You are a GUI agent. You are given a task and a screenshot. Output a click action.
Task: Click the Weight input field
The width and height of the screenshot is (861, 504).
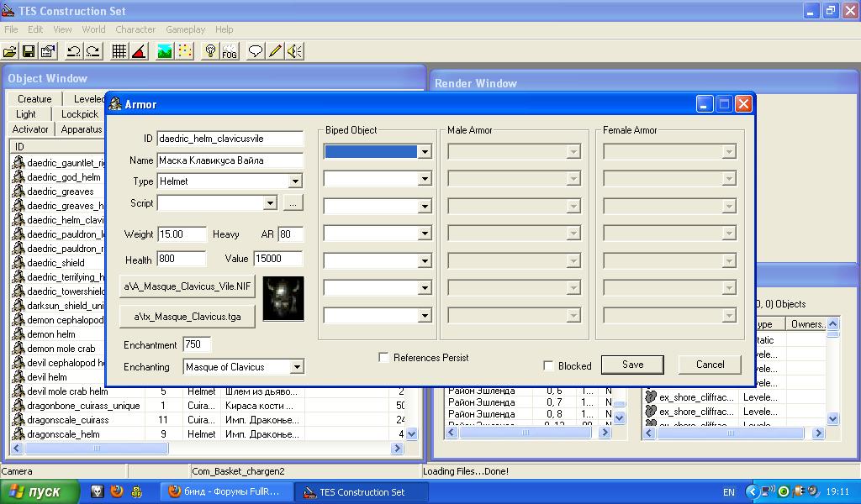click(x=182, y=234)
